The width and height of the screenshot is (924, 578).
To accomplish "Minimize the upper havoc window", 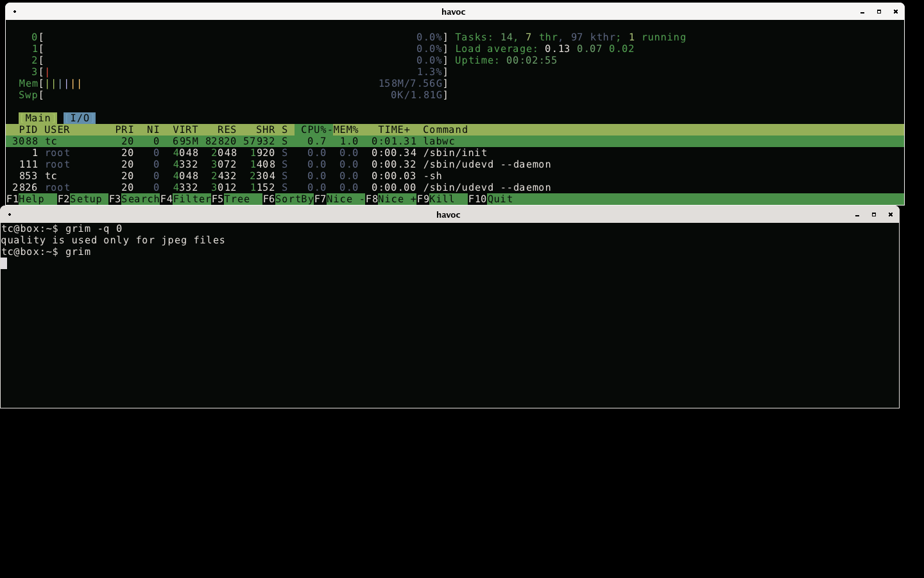I will coord(862,12).
